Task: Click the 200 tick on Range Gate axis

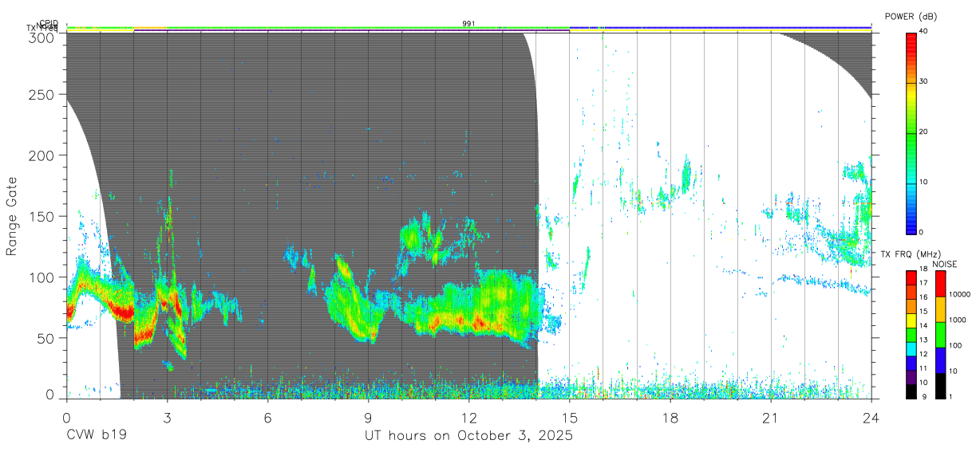Action: click(x=43, y=155)
